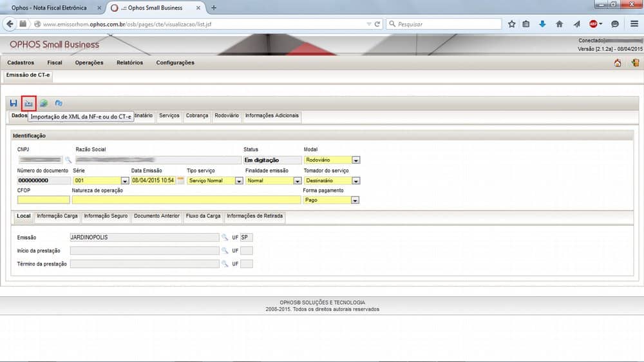Open the Fiscal menu

click(55, 62)
